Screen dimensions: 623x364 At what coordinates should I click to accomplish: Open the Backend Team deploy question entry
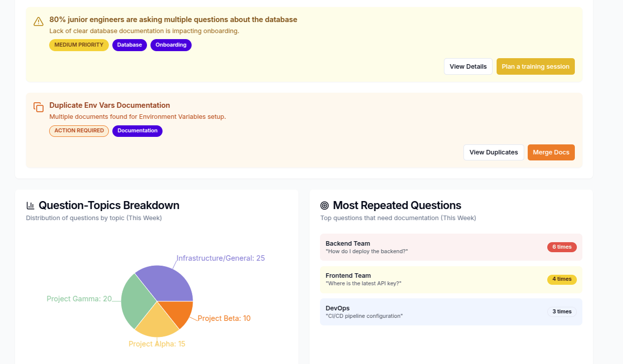(450, 247)
